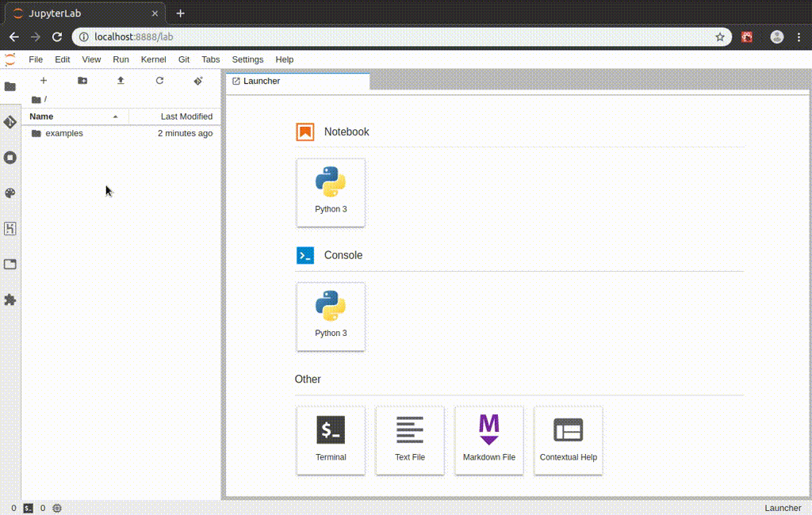Click the Console section header icon
The height and width of the screenshot is (515, 812).
tap(305, 255)
